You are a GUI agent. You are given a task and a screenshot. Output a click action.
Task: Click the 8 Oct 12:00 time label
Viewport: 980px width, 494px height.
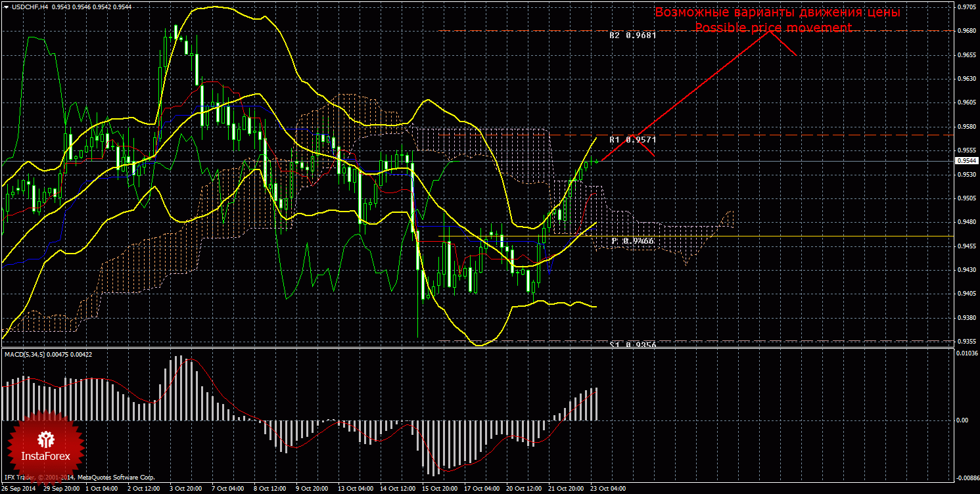pos(269,489)
